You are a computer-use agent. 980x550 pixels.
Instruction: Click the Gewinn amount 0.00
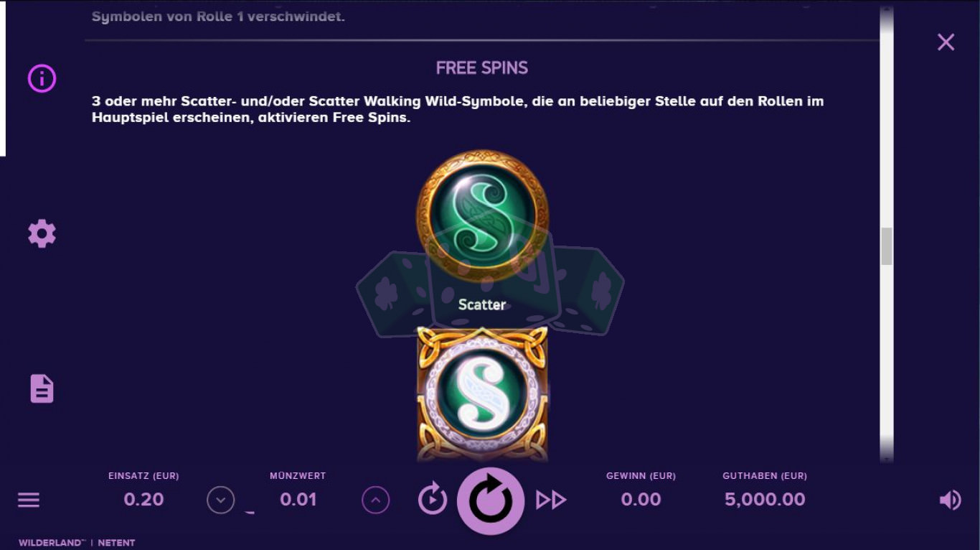[x=641, y=500]
